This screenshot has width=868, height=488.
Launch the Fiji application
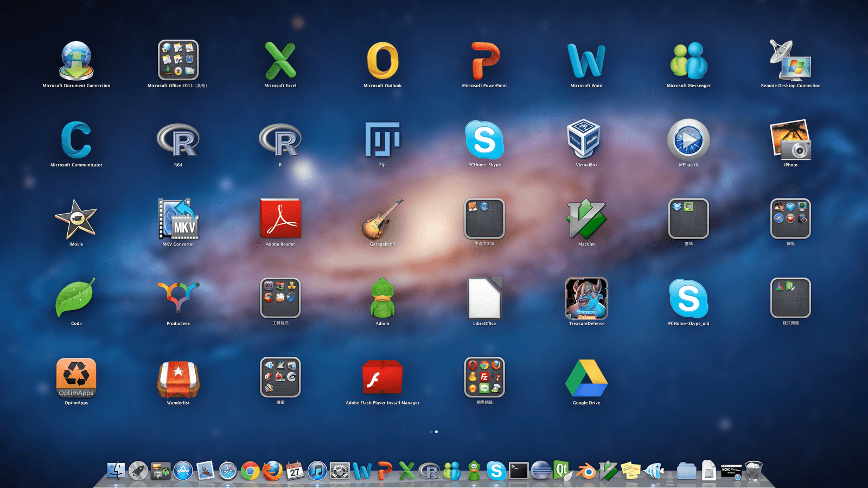pos(382,140)
